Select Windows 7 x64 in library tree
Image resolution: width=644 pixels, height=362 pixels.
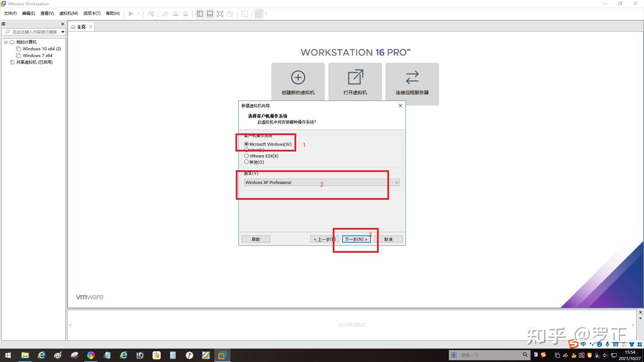tap(37, 56)
